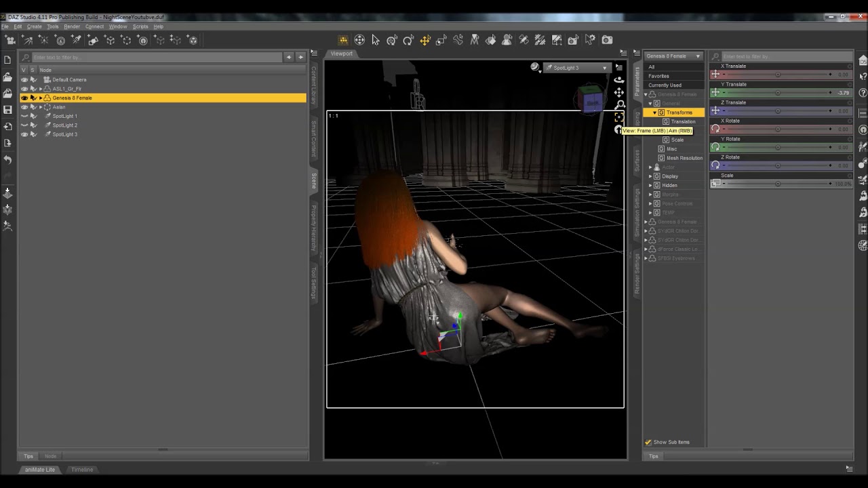
Task: Show SpotLight 2 via eye icon
Action: (24, 125)
